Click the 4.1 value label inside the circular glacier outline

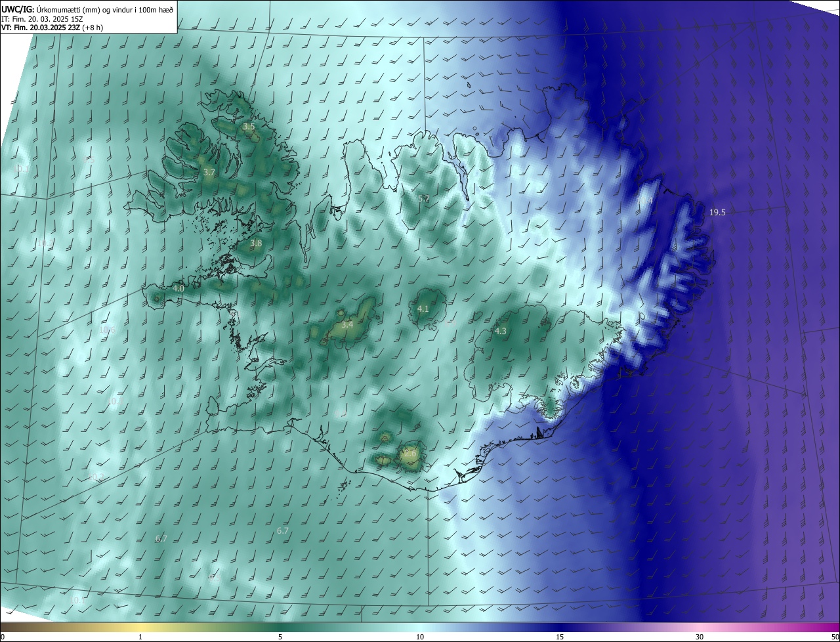423,309
